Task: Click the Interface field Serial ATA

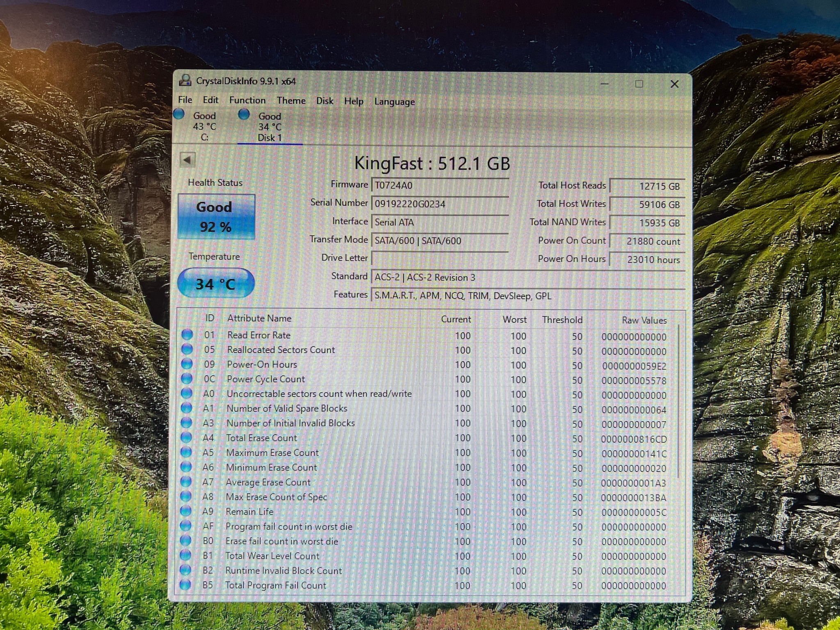Action: point(440,222)
